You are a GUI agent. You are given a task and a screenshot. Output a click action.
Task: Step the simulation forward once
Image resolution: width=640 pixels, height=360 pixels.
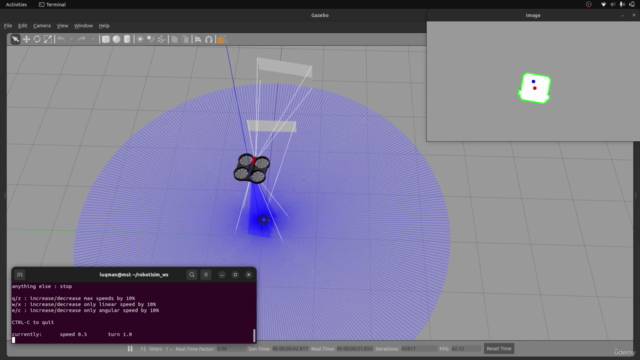[x=143, y=349]
